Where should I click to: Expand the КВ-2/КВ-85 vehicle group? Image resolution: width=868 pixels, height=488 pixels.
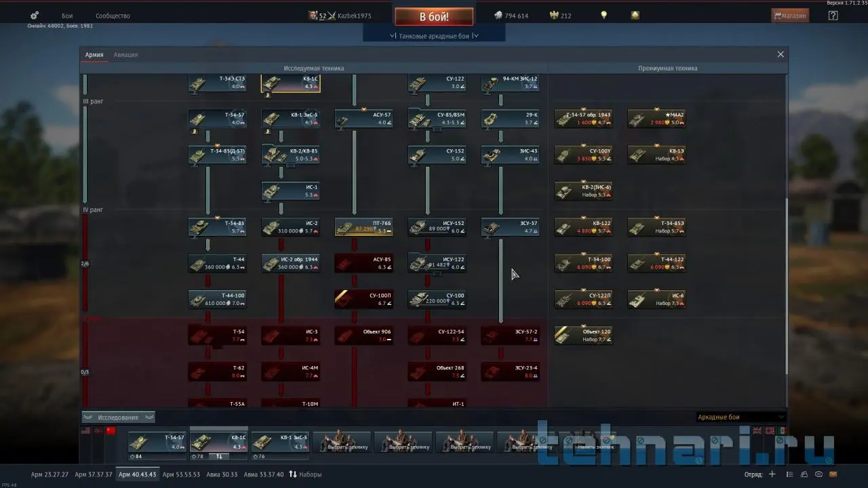tap(290, 165)
